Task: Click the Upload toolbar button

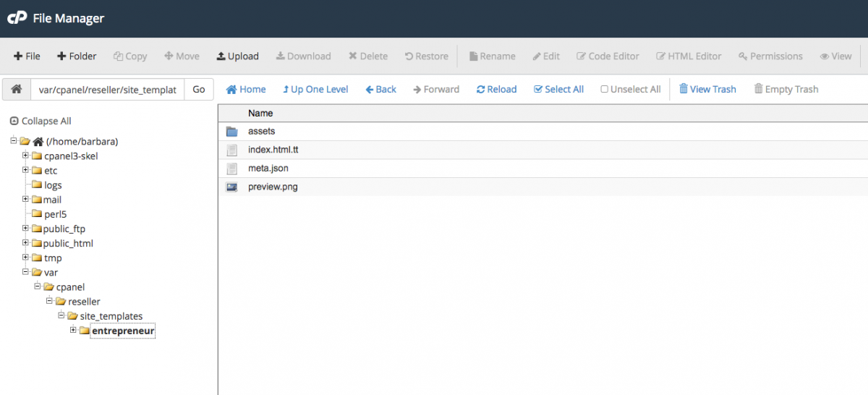Action: [237, 56]
